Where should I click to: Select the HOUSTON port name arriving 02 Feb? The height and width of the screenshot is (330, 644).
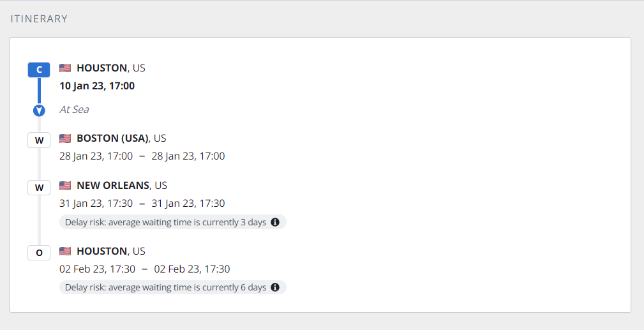pos(101,251)
